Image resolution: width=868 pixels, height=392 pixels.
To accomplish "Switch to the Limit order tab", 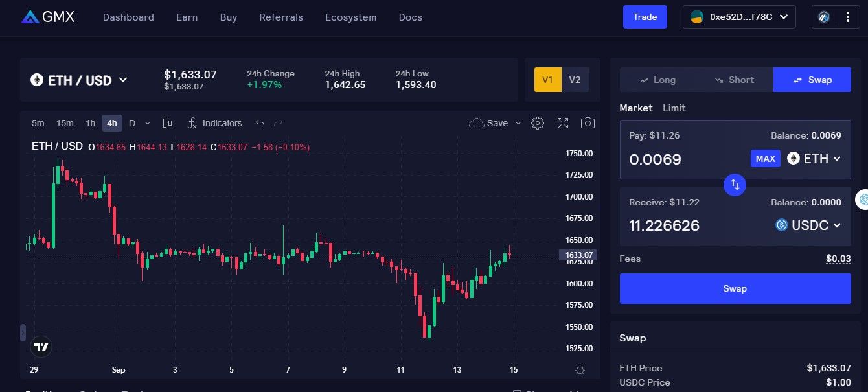I will [x=674, y=108].
